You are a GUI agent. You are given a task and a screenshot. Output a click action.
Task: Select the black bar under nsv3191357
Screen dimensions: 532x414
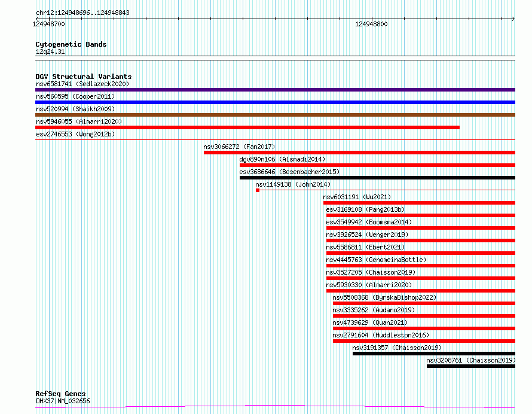coord(434,354)
